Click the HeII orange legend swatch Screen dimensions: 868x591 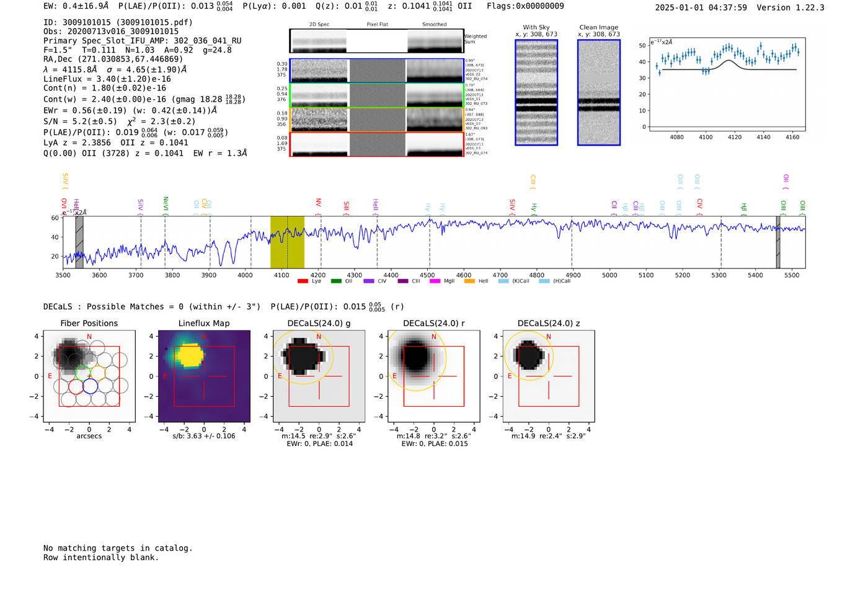tap(469, 281)
